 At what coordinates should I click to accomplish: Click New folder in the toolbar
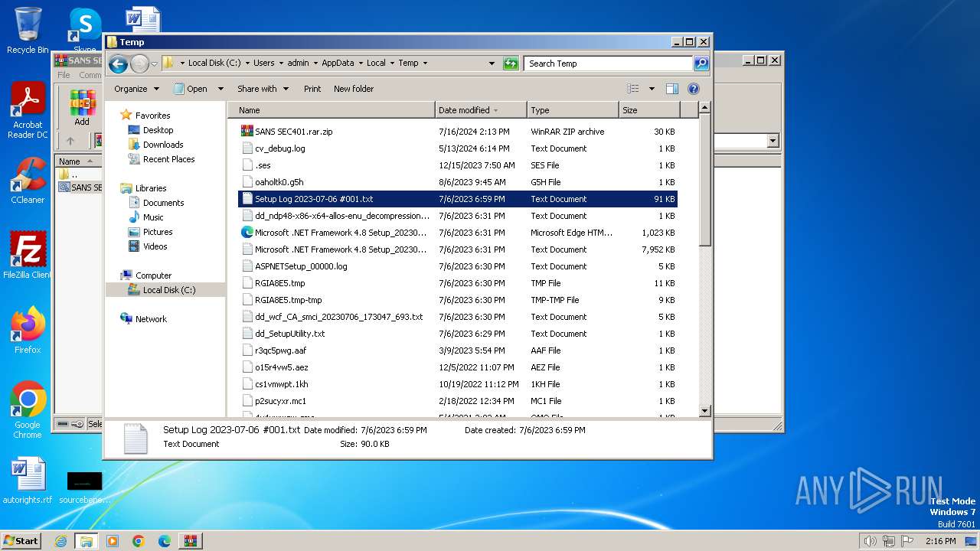click(x=354, y=89)
